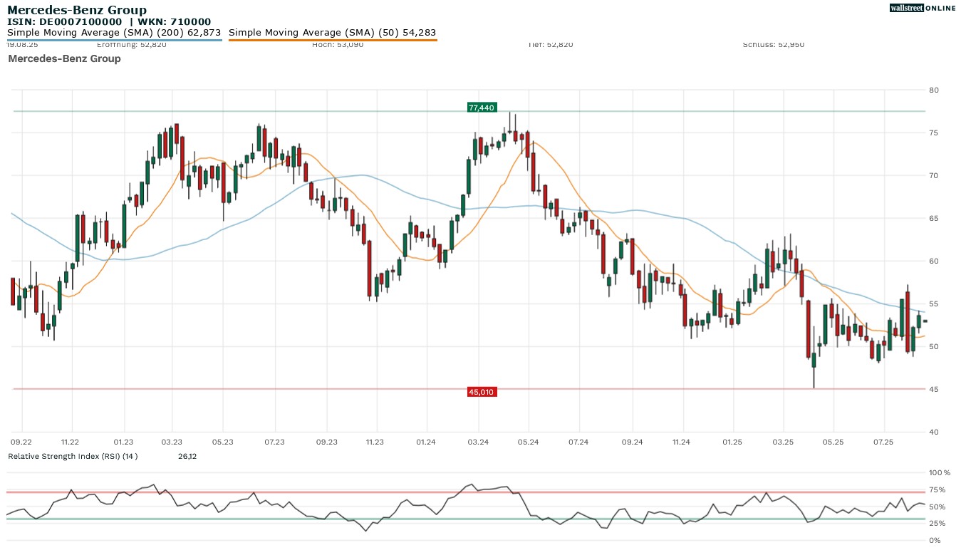The image size is (961, 560).
Task: Click the 05.24 date axis label
Action: (528, 442)
